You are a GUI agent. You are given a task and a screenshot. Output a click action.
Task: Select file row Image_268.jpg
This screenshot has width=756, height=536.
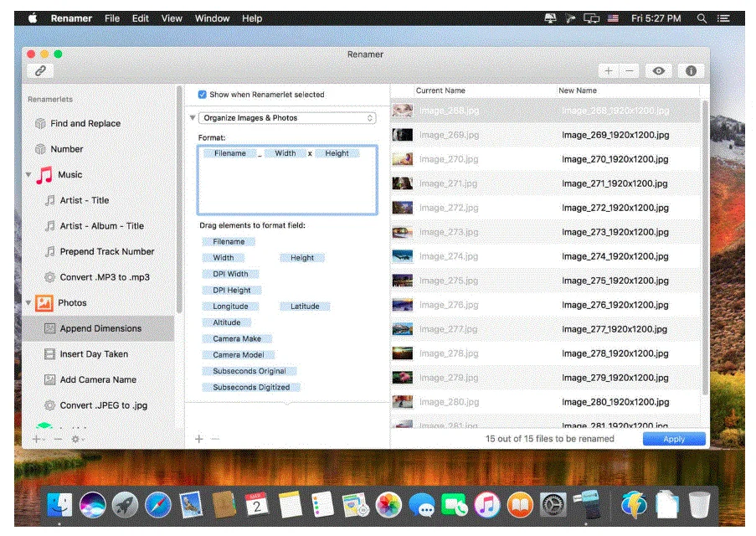click(x=545, y=111)
